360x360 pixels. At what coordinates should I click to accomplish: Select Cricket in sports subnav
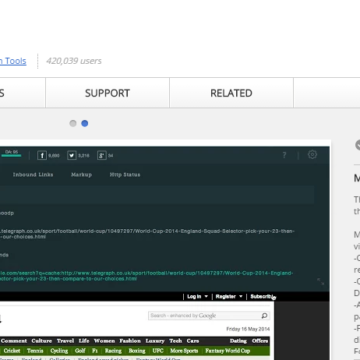click(x=12, y=351)
